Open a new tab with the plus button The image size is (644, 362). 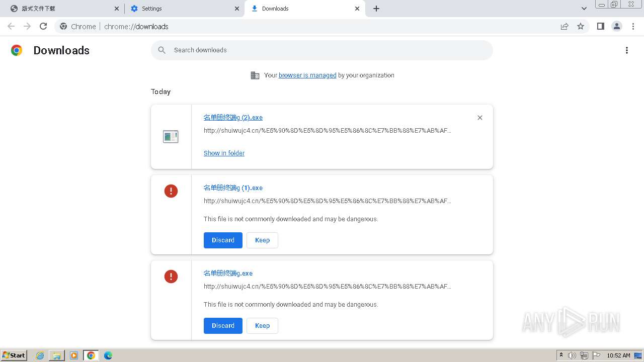click(376, 9)
